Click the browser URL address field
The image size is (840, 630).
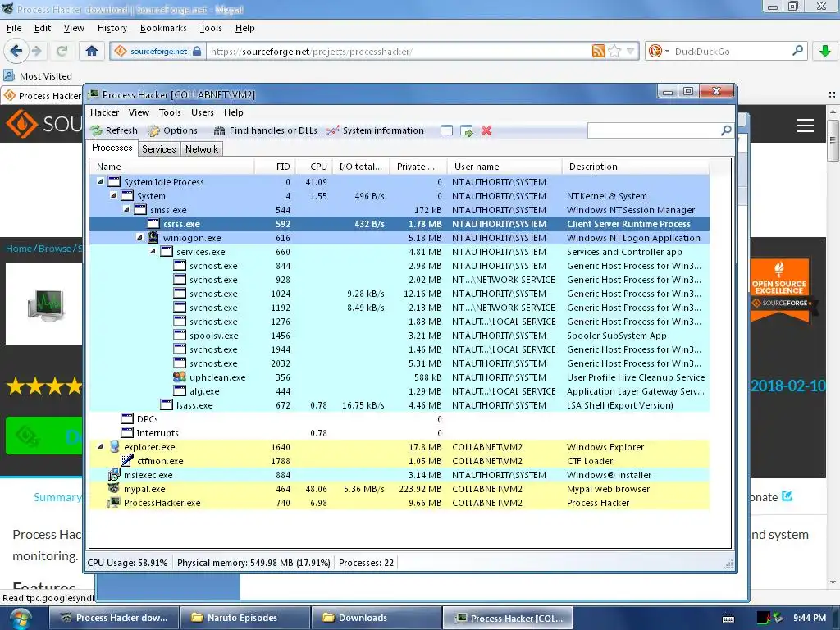399,52
